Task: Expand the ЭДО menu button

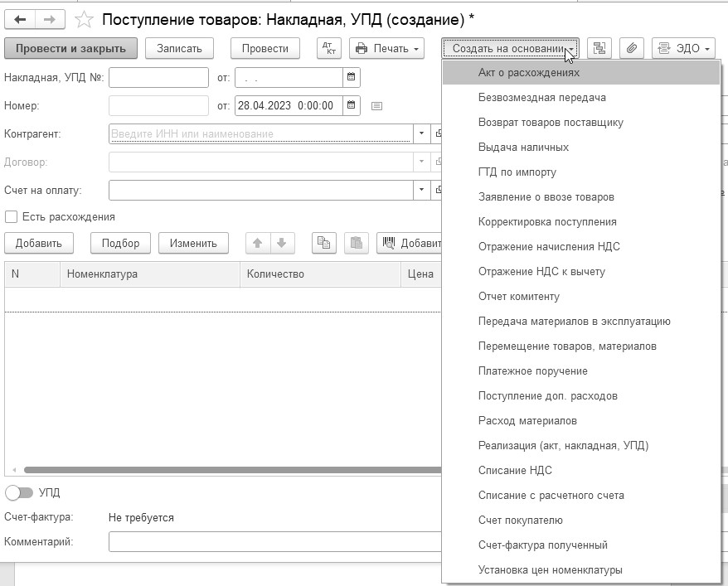Action: pos(683,48)
